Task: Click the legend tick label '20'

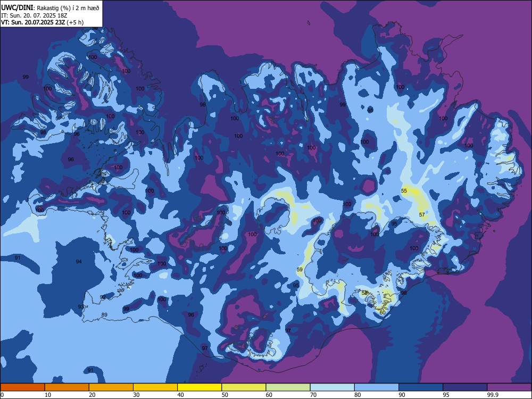Action: (x=92, y=395)
